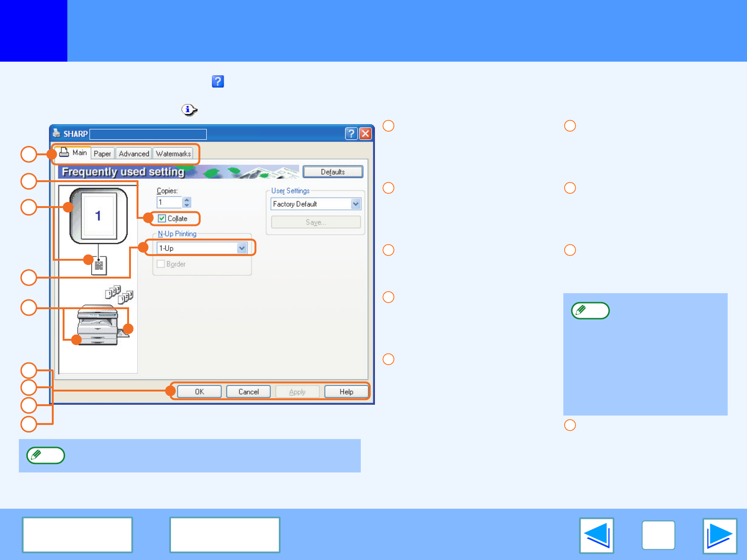
Task: Toggle the Collate checkbox
Action: (x=162, y=218)
